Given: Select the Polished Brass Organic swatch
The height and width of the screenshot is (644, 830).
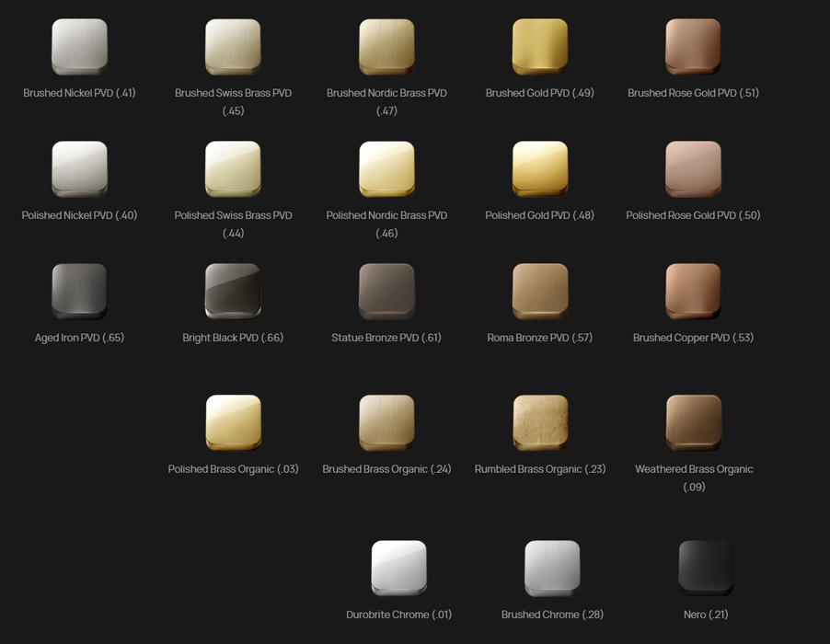Looking at the screenshot, I should tap(233, 422).
